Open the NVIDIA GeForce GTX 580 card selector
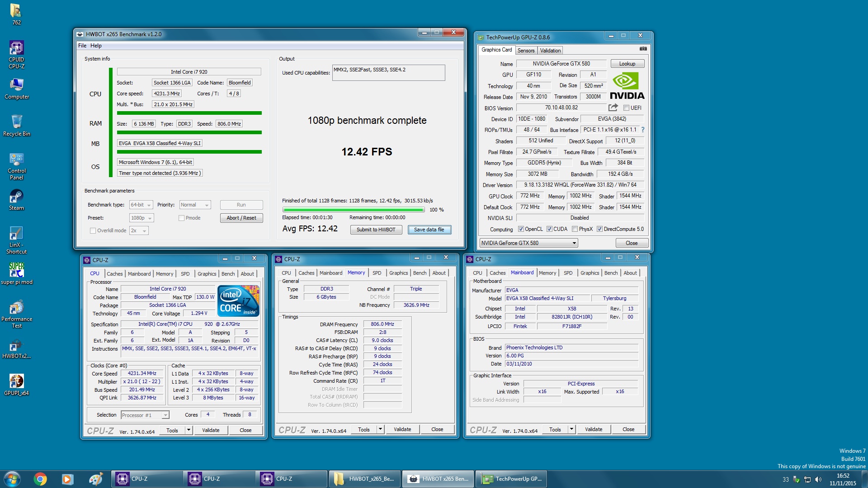868x488 pixels. pos(528,243)
